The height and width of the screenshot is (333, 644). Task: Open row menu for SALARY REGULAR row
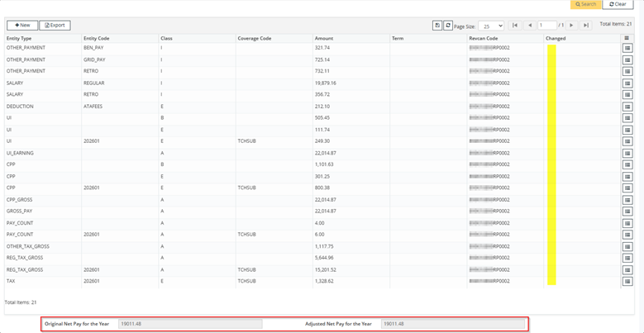(x=627, y=83)
